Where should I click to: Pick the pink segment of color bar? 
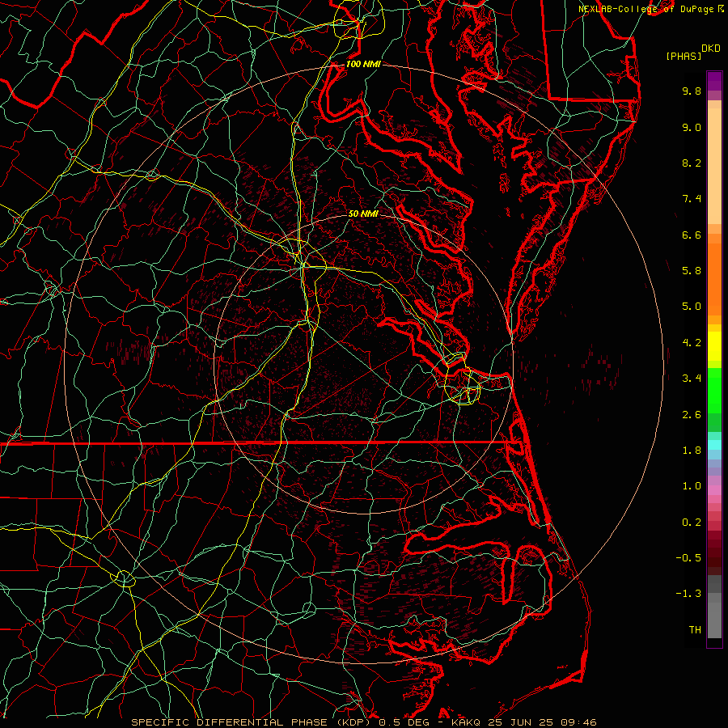click(714, 490)
